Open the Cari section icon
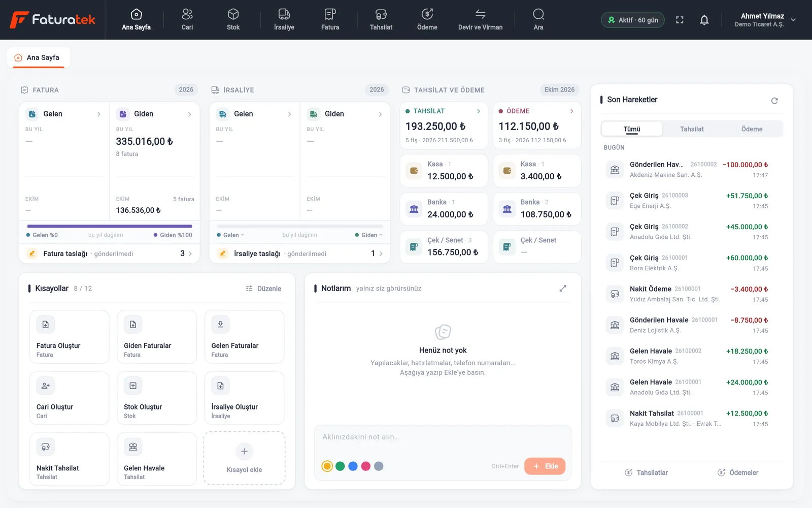812x508 pixels. click(187, 14)
